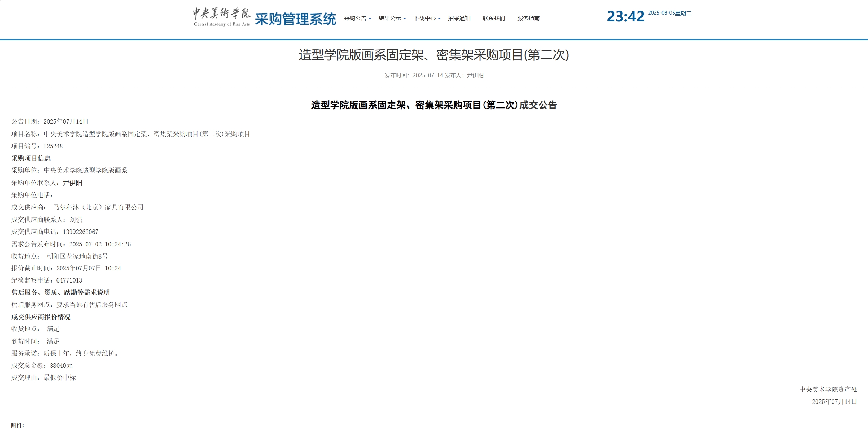Click supplier phone 13992262067
The height and width of the screenshot is (442, 868).
(x=80, y=232)
